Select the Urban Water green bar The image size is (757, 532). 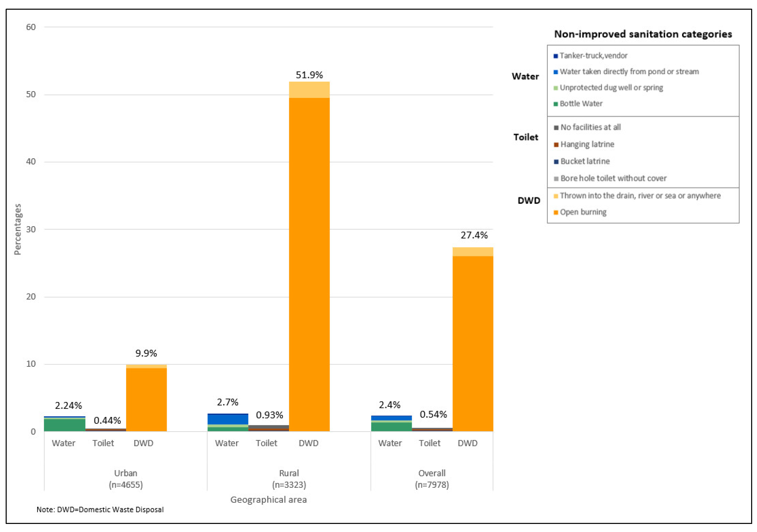tap(65, 425)
